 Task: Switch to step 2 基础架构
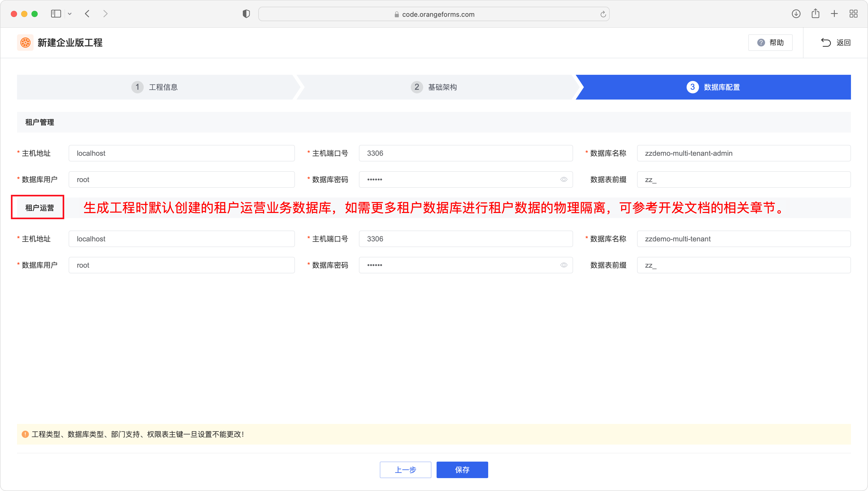pos(434,87)
